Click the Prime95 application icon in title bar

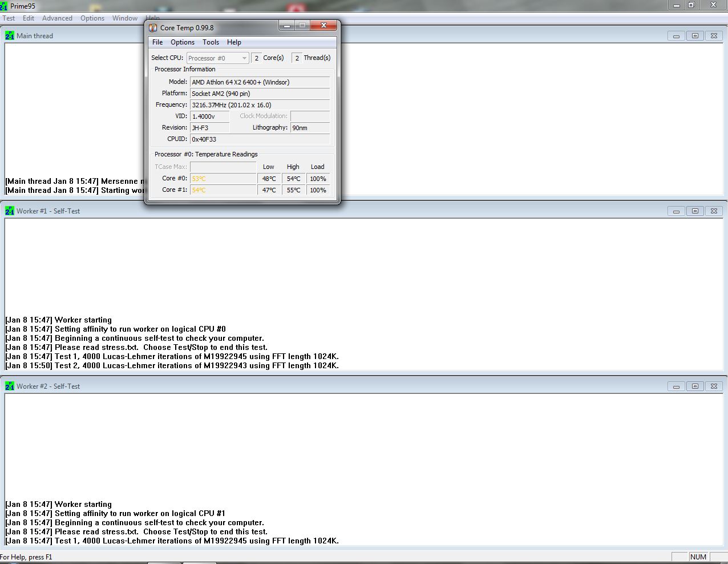pos(4,6)
